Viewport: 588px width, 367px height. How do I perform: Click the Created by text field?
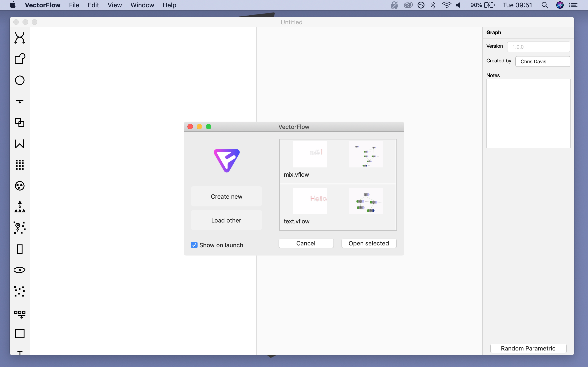point(543,61)
